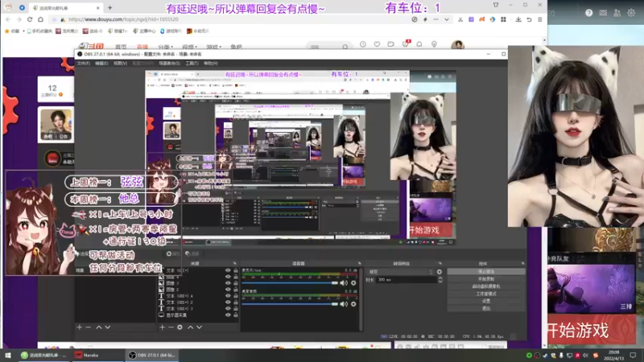Add a new source in OBS

coord(163,327)
